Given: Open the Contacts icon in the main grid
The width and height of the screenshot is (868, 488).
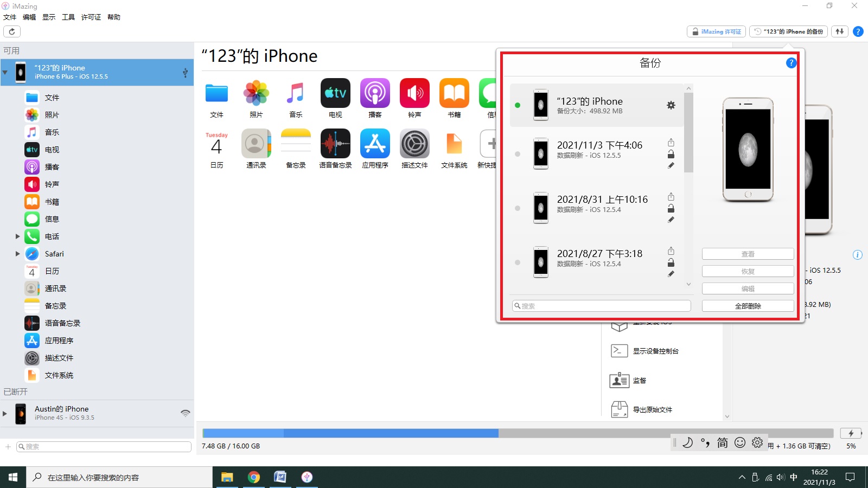Looking at the screenshot, I should (256, 144).
